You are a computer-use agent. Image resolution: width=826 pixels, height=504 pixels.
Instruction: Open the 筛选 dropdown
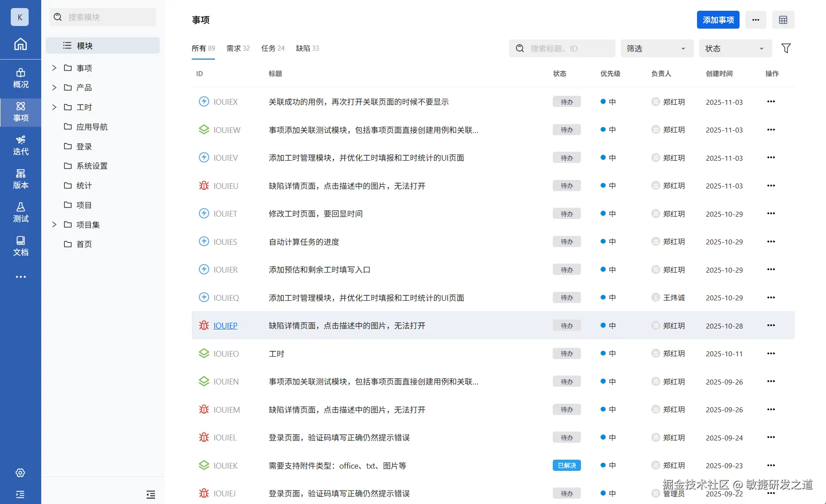(x=657, y=48)
